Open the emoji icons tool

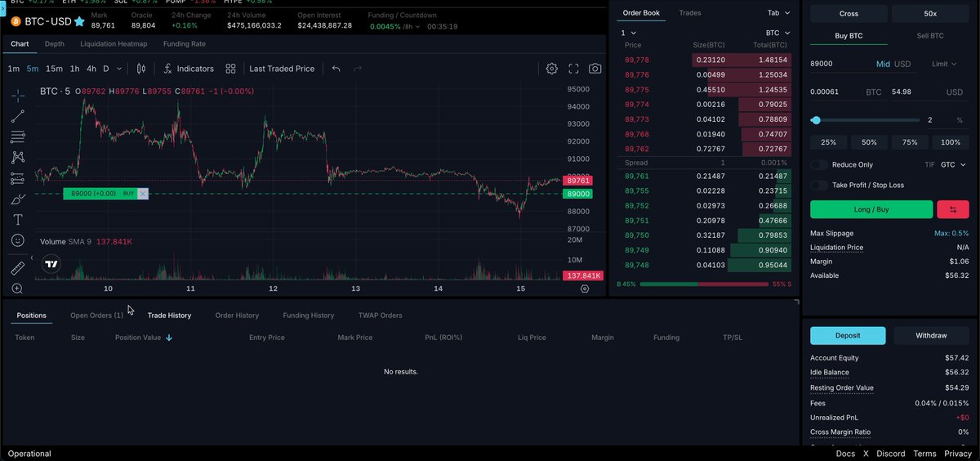[x=17, y=240]
